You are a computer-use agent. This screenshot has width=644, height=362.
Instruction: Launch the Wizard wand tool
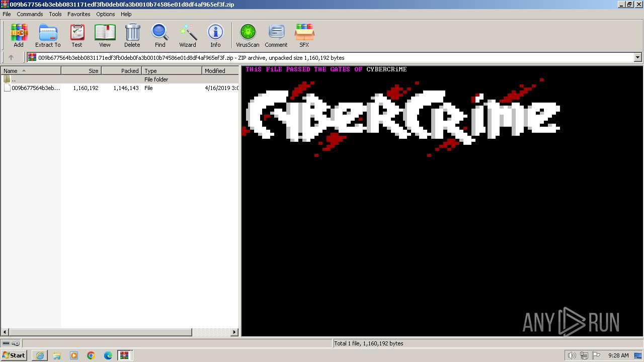click(x=188, y=35)
